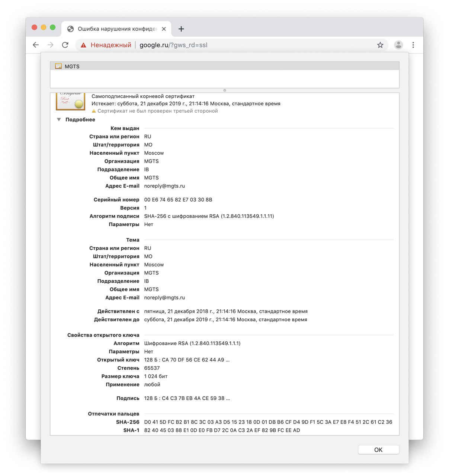Select the Ошибка нарушения конфиденциальности tab

pos(116,29)
